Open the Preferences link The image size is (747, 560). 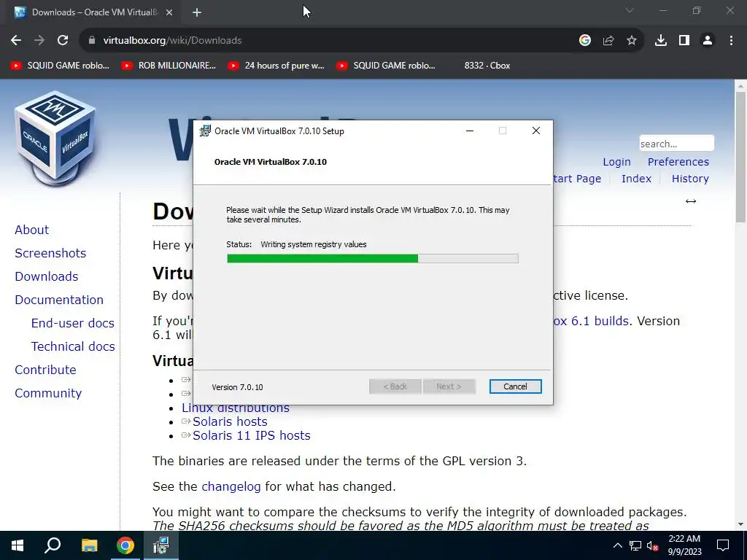[678, 162]
